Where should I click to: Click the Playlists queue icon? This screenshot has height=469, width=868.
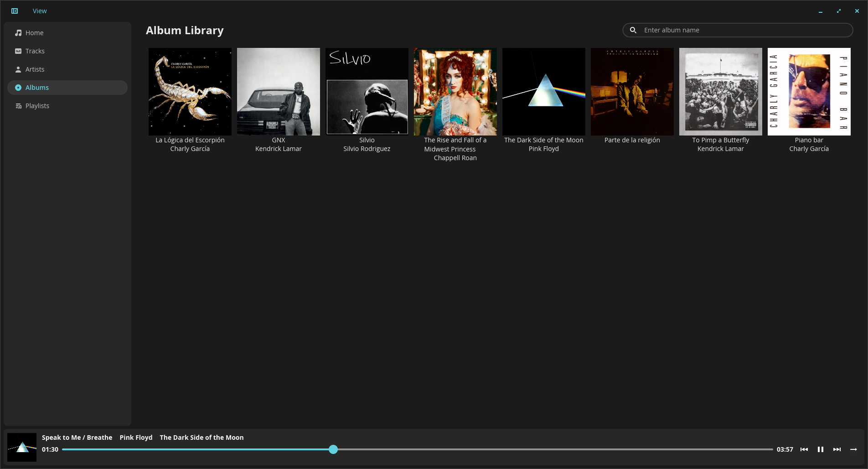tap(18, 106)
